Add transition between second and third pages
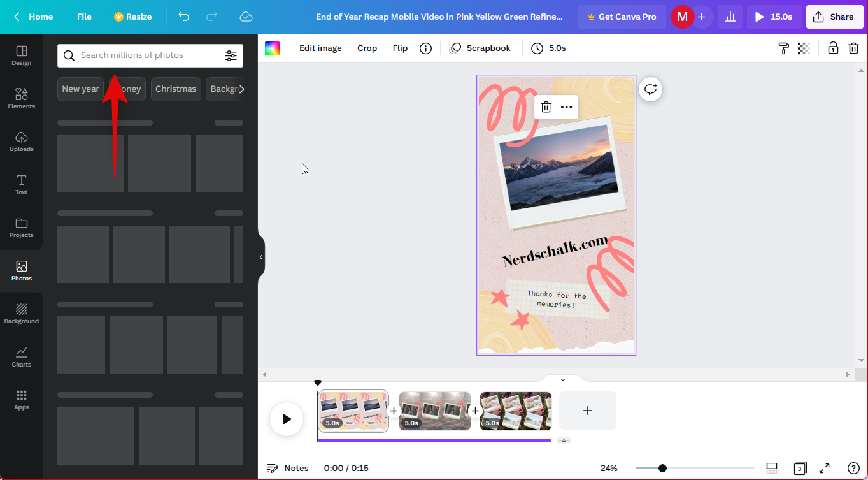This screenshot has height=480, width=868. tap(475, 411)
